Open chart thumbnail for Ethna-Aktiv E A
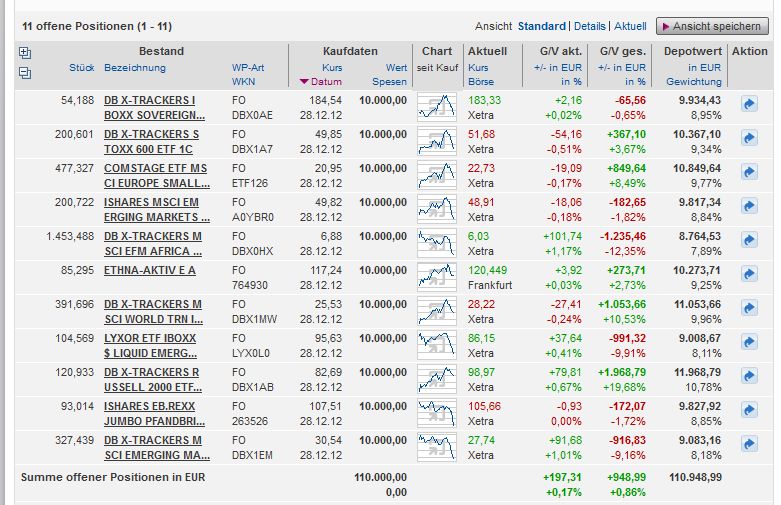Viewport: 781px width, 505px height. [436, 276]
